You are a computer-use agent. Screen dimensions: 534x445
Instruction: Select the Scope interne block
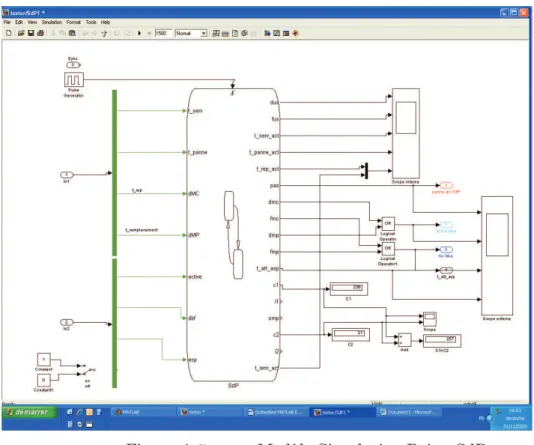tap(406, 133)
